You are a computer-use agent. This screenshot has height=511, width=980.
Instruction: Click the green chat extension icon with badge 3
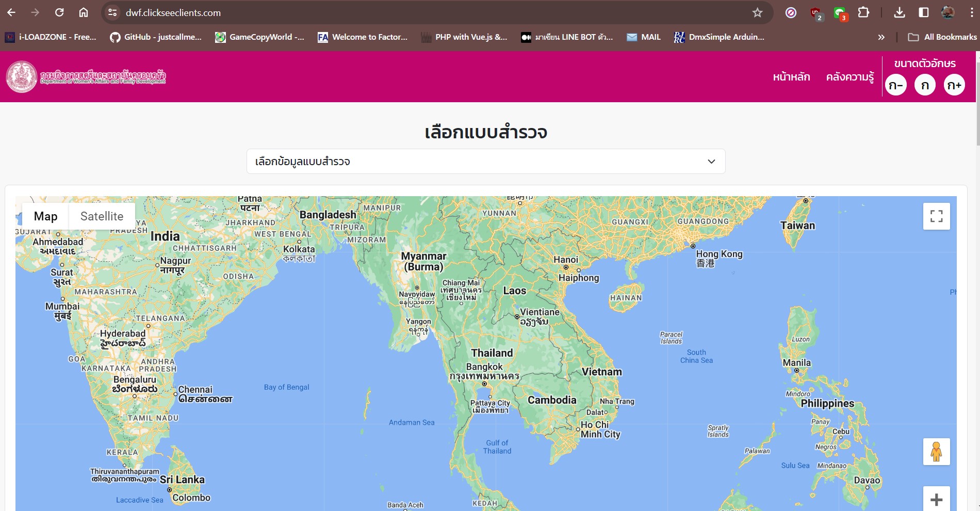pos(840,13)
